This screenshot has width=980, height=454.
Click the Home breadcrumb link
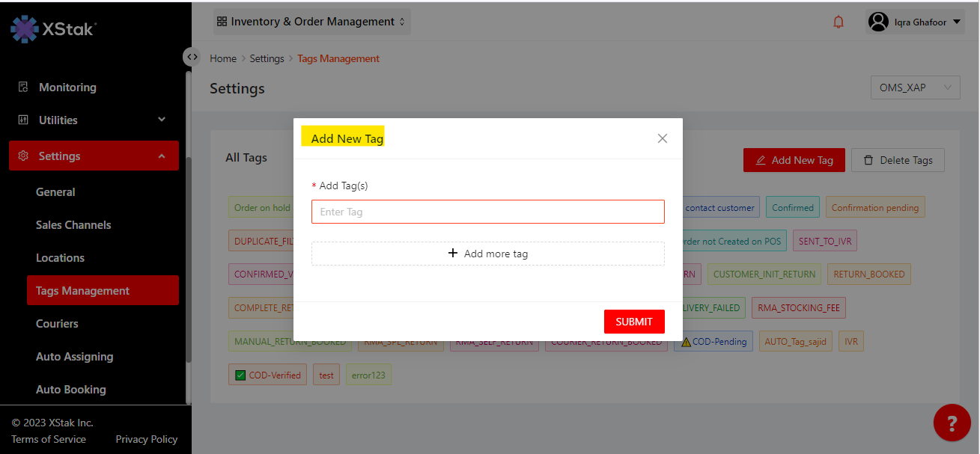pos(223,58)
